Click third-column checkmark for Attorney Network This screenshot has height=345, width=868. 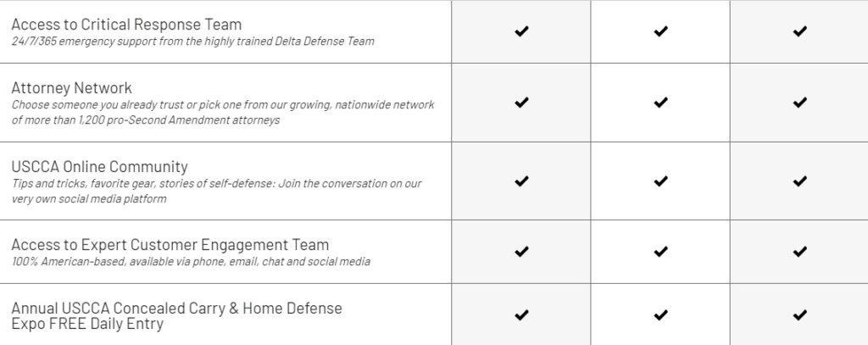pos(799,103)
